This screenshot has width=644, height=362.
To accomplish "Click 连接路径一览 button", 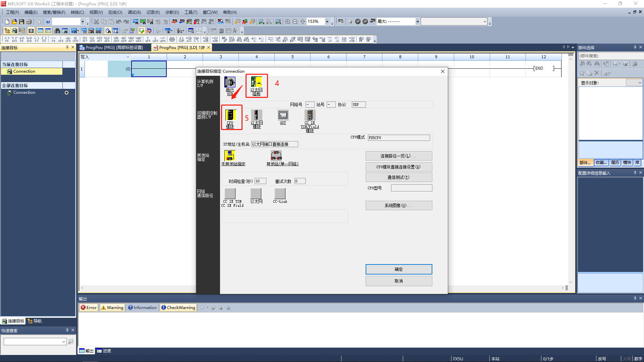I will pos(398,156).
